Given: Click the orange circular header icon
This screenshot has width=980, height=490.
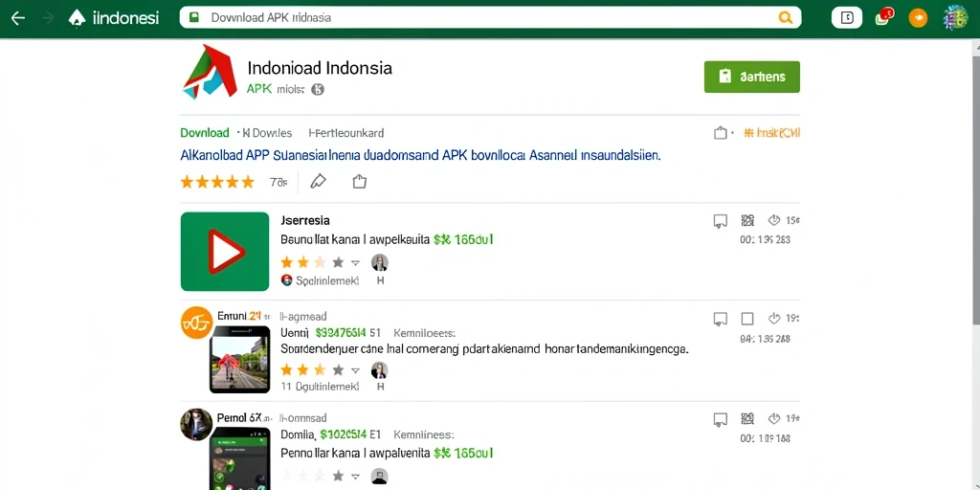Looking at the screenshot, I should [918, 18].
